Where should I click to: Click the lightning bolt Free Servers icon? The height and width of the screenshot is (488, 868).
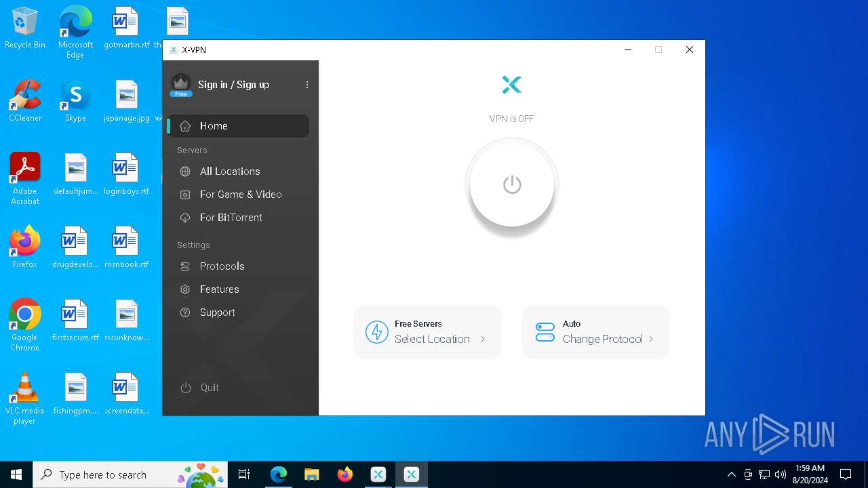(377, 332)
